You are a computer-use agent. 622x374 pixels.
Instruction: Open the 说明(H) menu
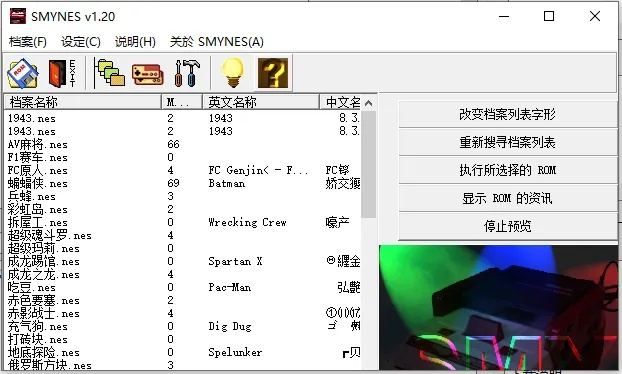tap(135, 42)
